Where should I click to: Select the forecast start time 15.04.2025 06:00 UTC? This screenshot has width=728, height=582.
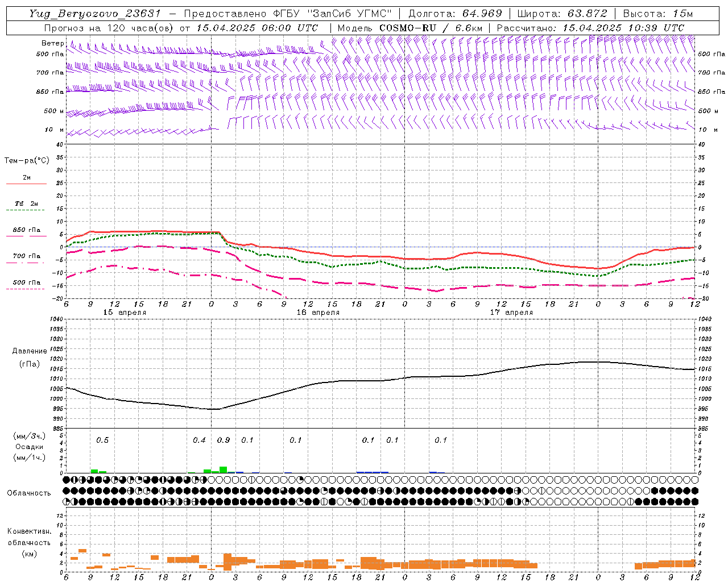pos(257,28)
